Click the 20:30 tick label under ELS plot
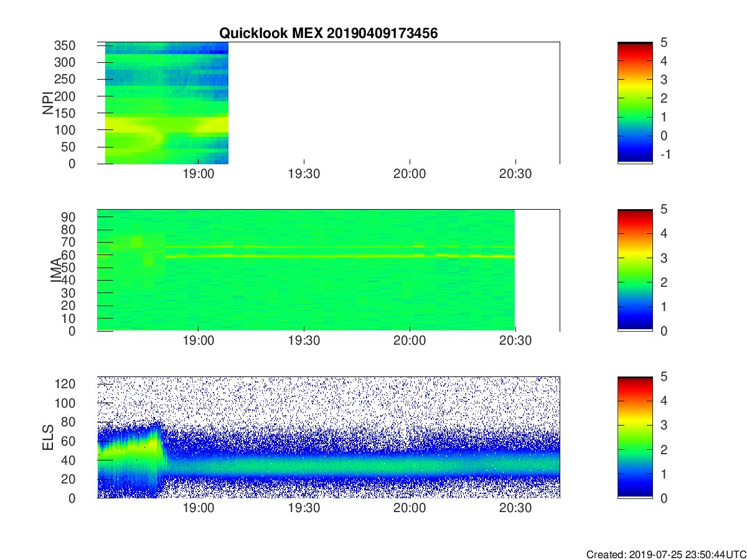This screenshot has height=560, width=747. tap(515, 508)
